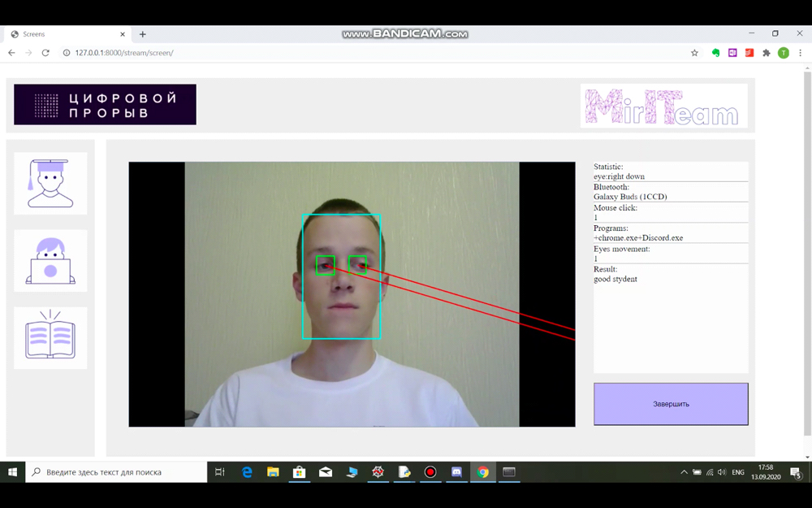The image size is (812, 508).
Task: Go back with the browser back arrow
Action: pos(11,53)
